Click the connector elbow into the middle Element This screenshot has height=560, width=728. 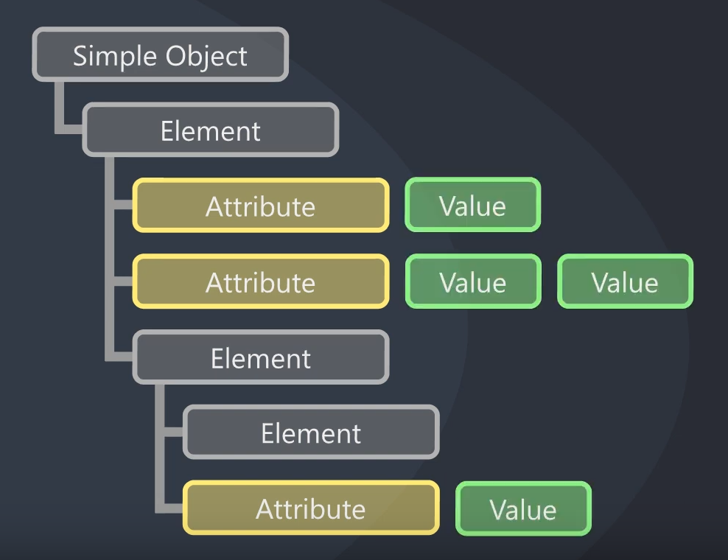[119, 357]
